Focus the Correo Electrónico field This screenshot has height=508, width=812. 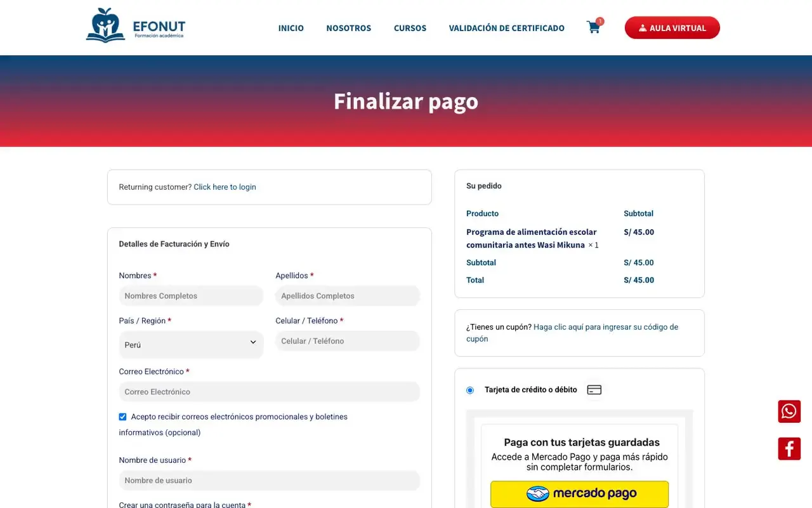pyautogui.click(x=270, y=392)
